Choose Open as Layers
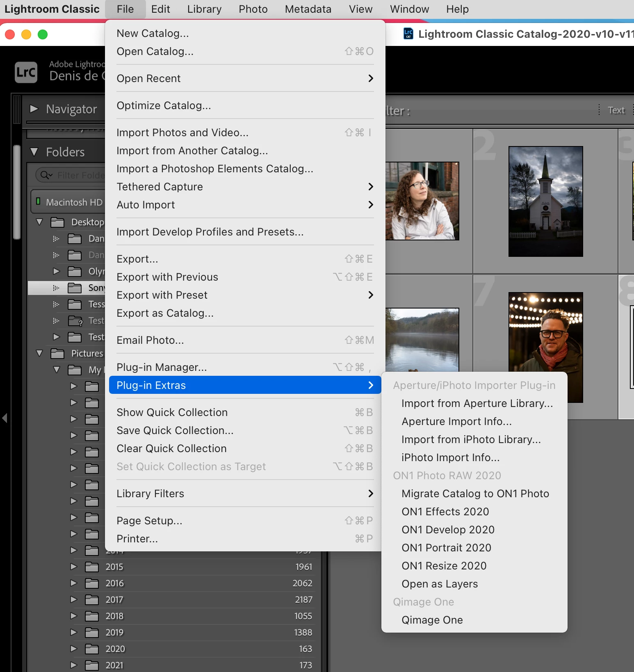Image resolution: width=634 pixels, height=672 pixels. click(474, 584)
